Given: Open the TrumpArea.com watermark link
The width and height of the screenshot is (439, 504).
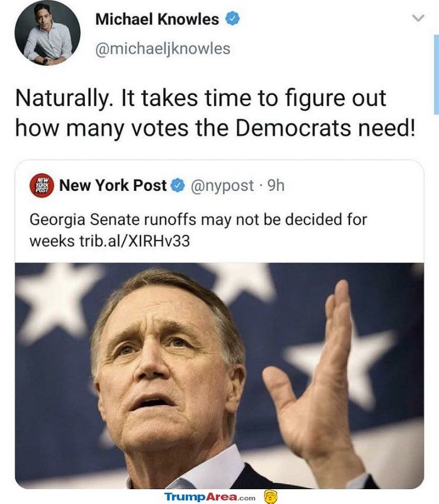Looking at the screenshot, I should [x=209, y=497].
